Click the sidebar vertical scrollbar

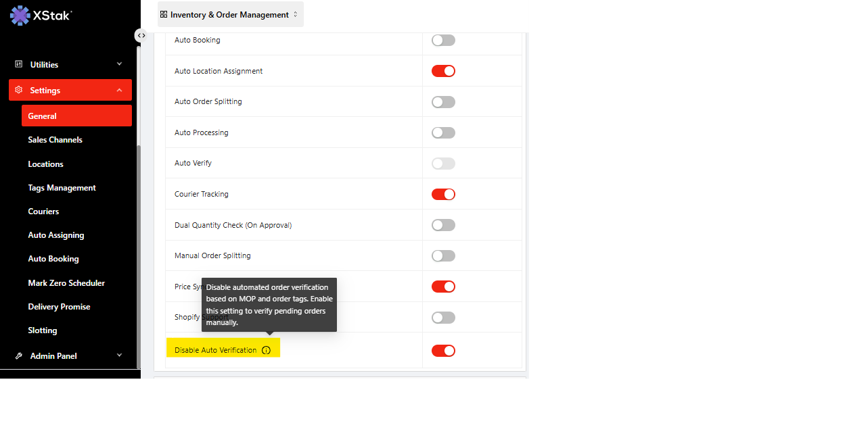point(139,257)
